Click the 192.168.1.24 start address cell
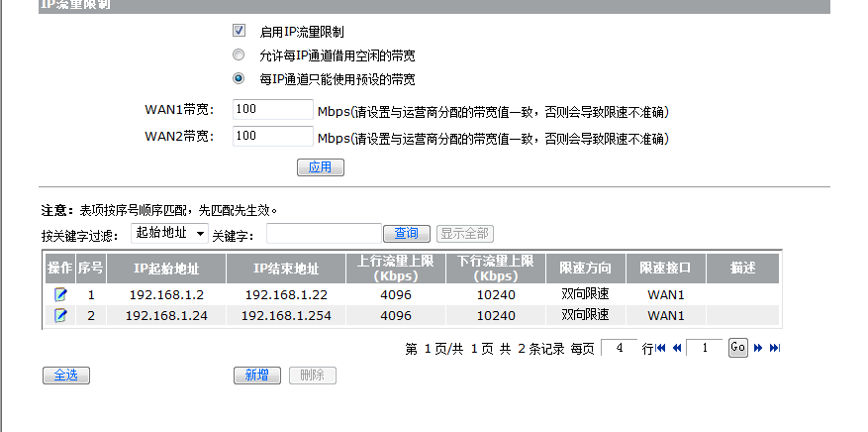Screen dimensions: 868x432 click(x=166, y=316)
